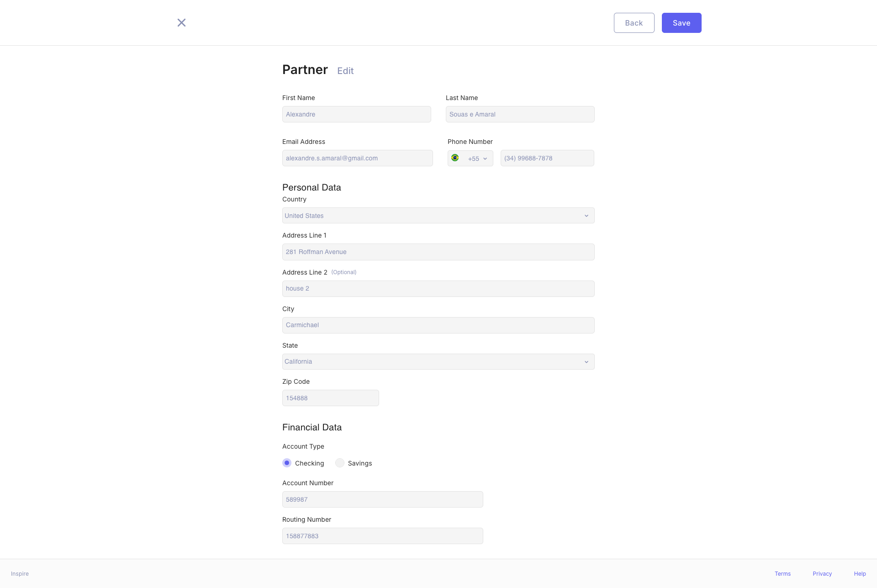The height and width of the screenshot is (588, 877).
Task: Click the Financial Data heading
Action: point(312,427)
